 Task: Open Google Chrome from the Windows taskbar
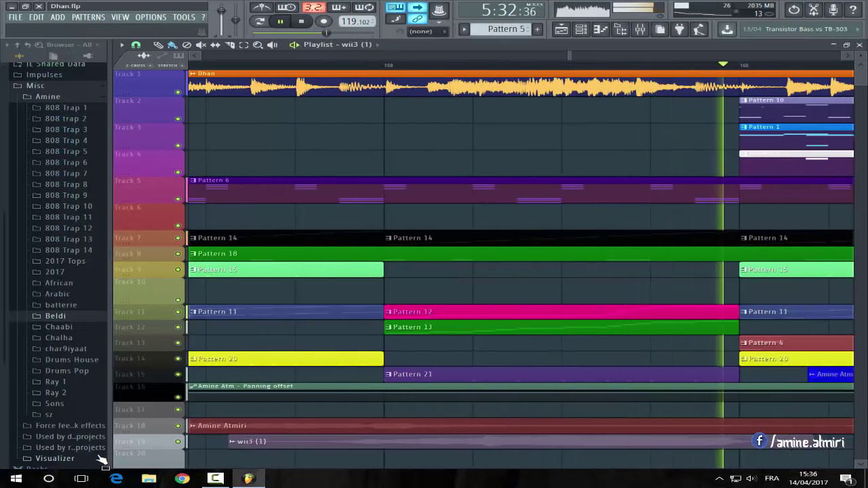(x=182, y=479)
